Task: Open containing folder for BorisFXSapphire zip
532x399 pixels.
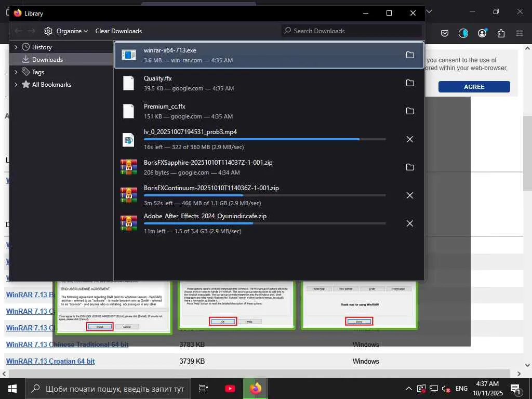Action: (410, 167)
